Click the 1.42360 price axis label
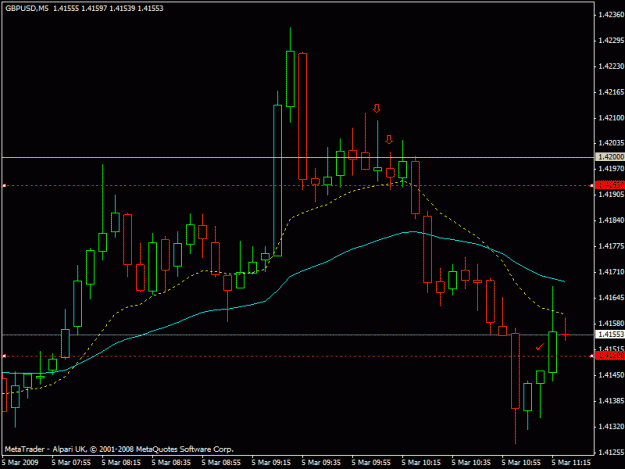625x469 pixels. (611, 15)
